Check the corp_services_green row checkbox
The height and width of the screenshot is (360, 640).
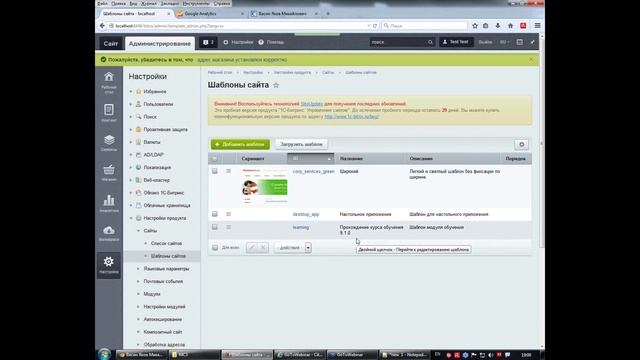pyautogui.click(x=215, y=171)
